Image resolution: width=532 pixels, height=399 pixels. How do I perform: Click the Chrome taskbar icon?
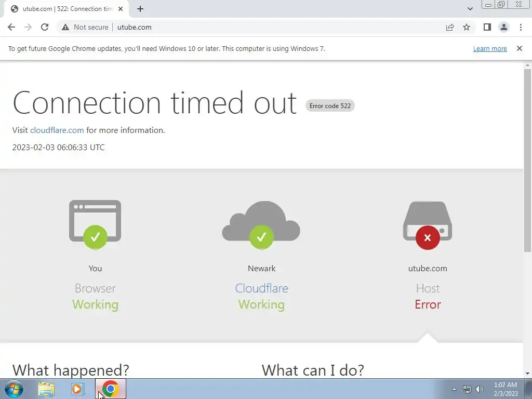pos(110,389)
